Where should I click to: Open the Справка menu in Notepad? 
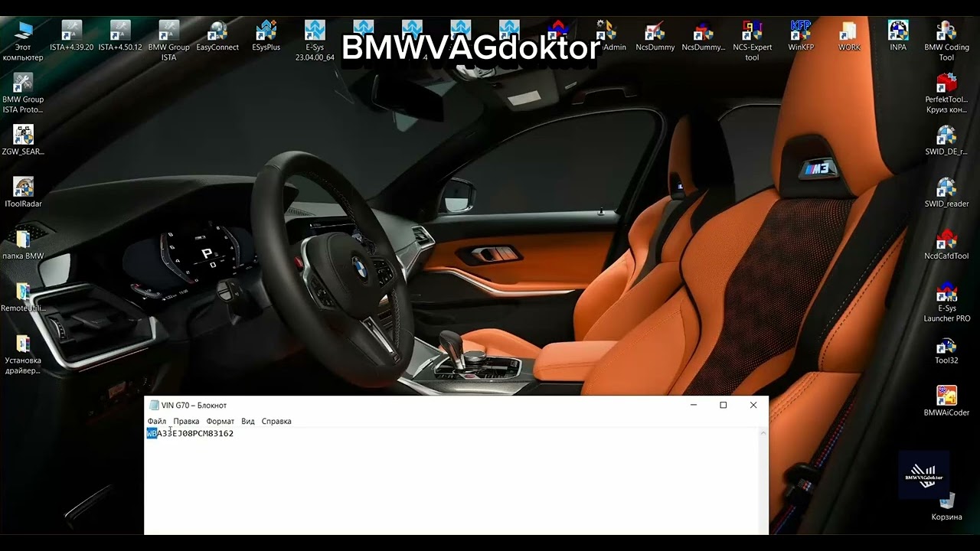click(276, 421)
